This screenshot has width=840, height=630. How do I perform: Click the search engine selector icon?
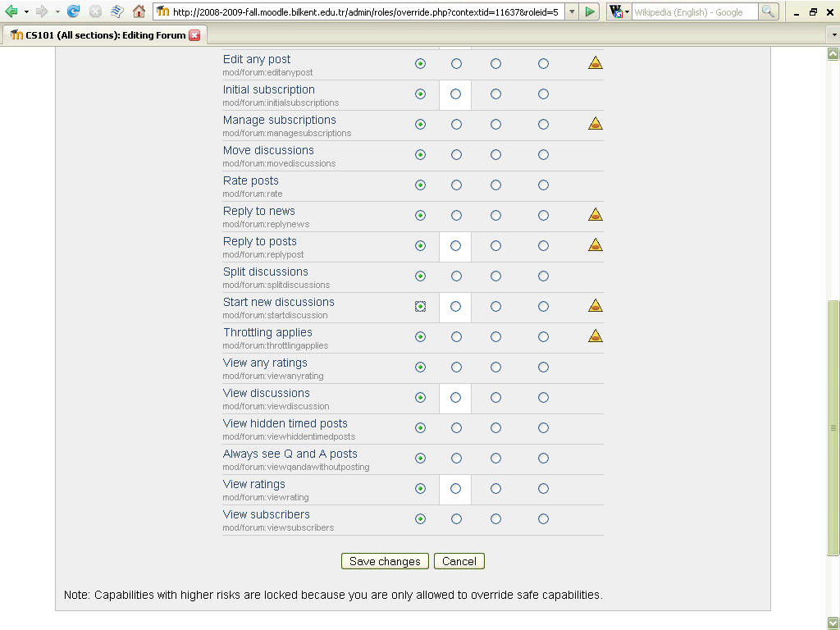619,11
